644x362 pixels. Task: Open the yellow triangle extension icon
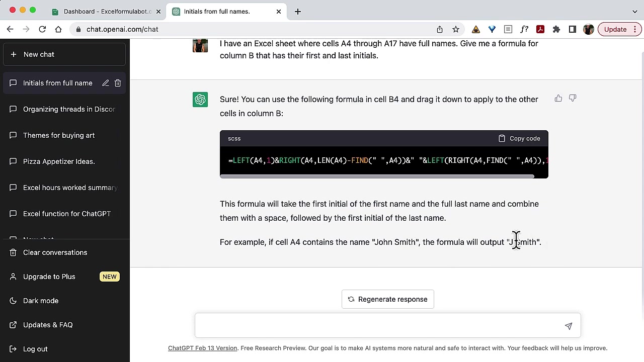pos(476,29)
